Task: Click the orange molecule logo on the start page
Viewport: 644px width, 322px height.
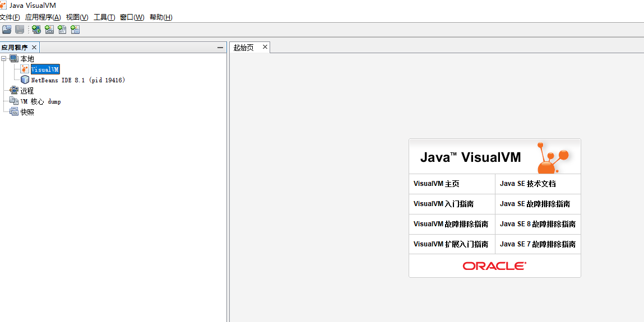Action: tap(553, 157)
